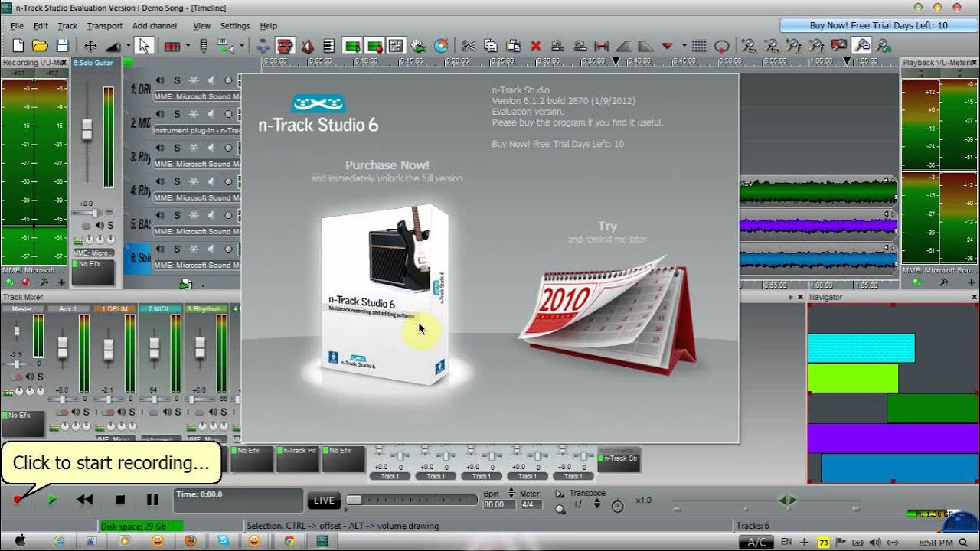
Task: Click the red mixer icon highlighted in toolbar
Action: (285, 46)
